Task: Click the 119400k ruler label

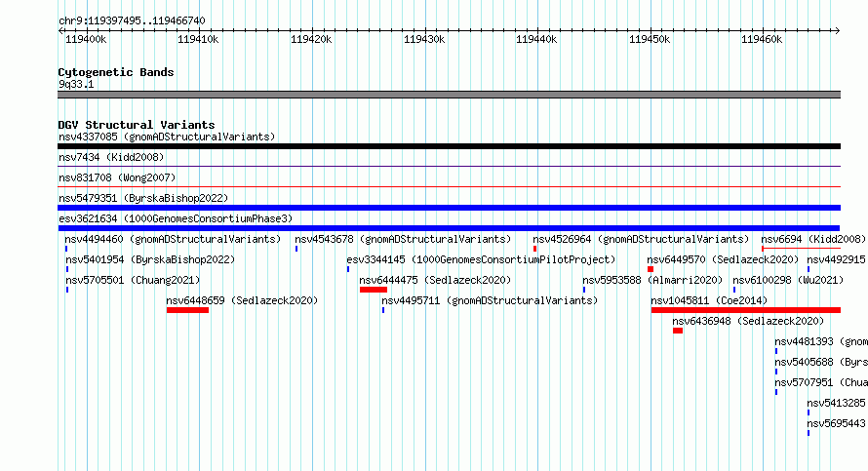Action: coord(86,39)
